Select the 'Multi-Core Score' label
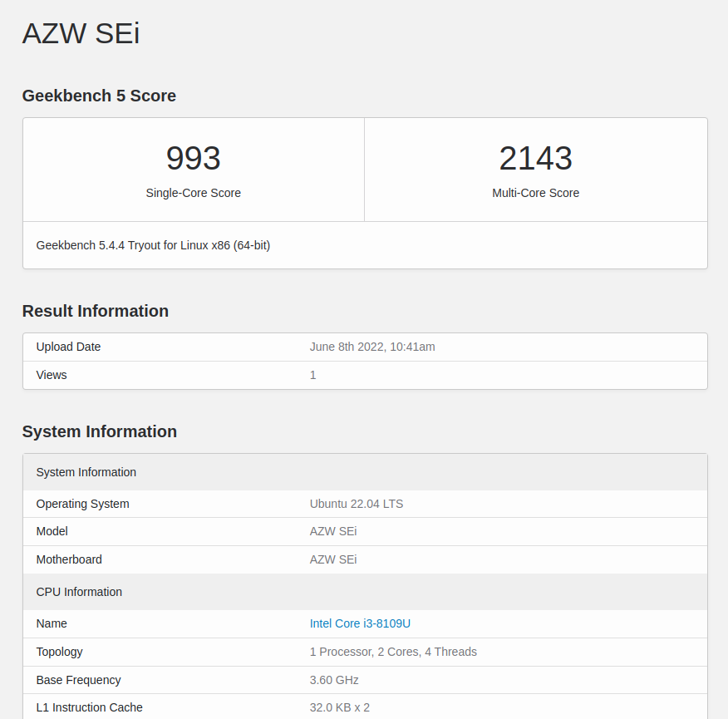The image size is (728, 719). coord(535,193)
